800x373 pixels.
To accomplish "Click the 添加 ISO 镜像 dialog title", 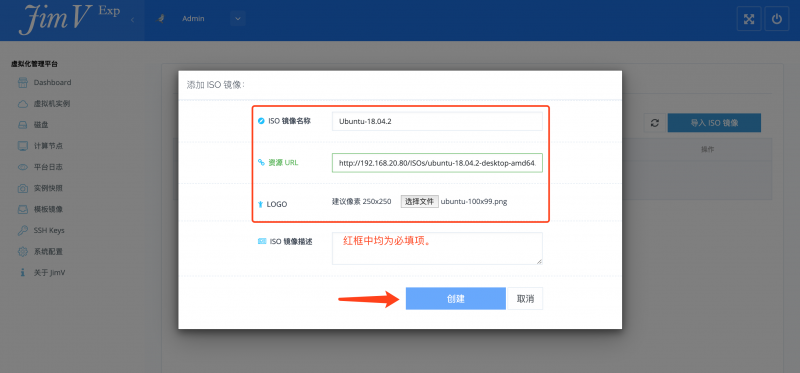I will pyautogui.click(x=215, y=85).
